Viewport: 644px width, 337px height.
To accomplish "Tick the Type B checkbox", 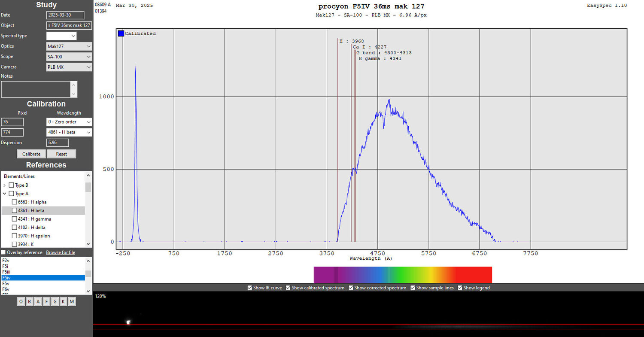I will coord(12,185).
